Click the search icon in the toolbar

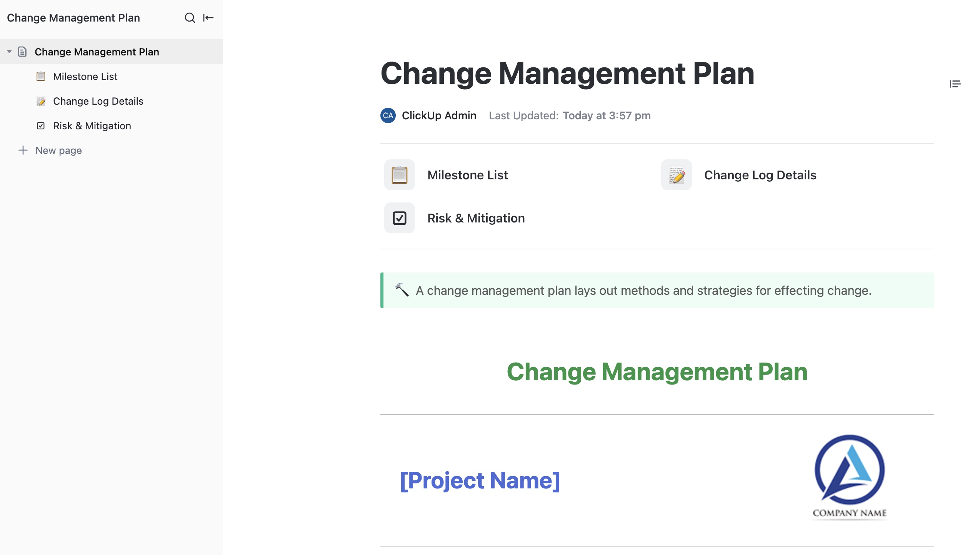[x=189, y=18]
